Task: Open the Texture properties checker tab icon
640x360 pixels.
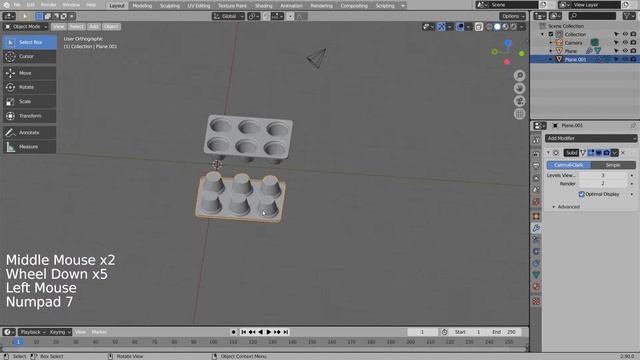Action: 536,301
